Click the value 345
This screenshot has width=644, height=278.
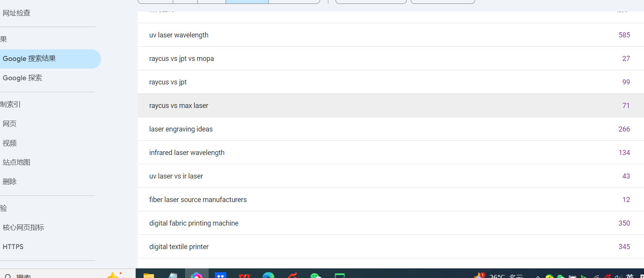click(624, 247)
